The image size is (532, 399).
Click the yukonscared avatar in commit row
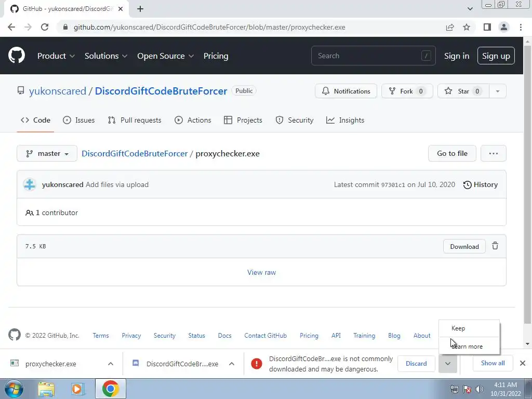(30, 184)
